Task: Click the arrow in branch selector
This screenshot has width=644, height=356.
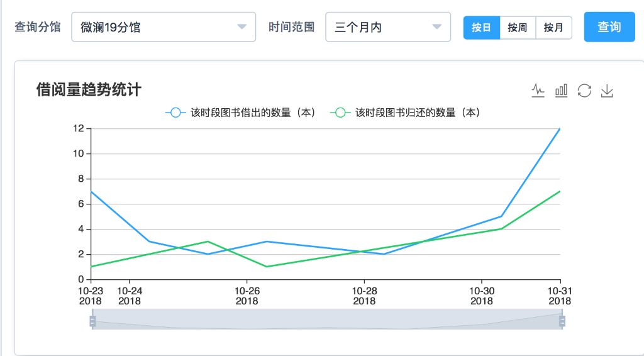Action: coord(242,27)
